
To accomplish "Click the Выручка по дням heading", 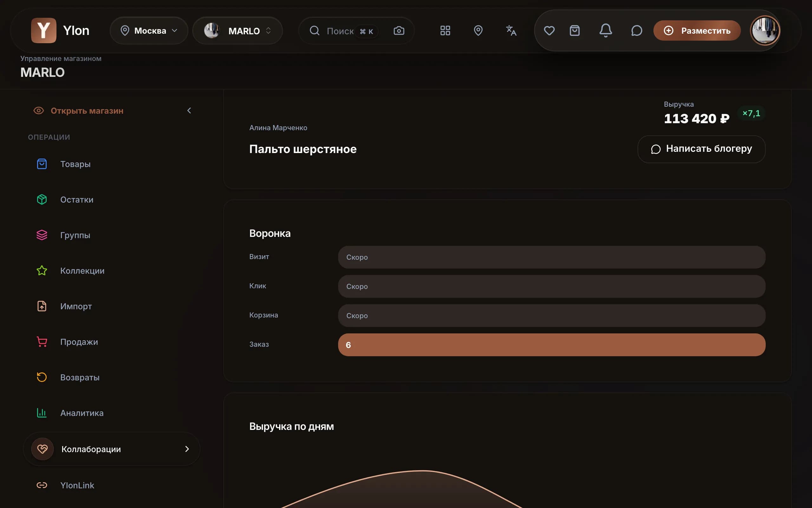I will 291,426.
